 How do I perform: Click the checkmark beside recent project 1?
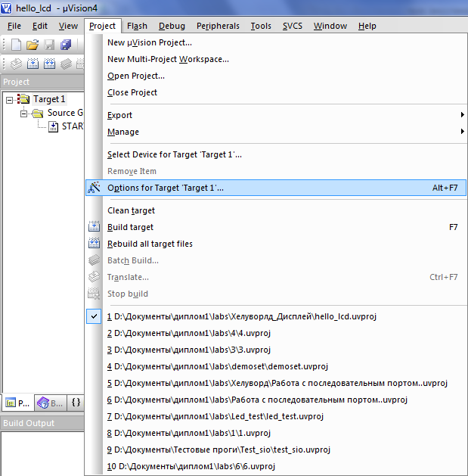click(94, 316)
